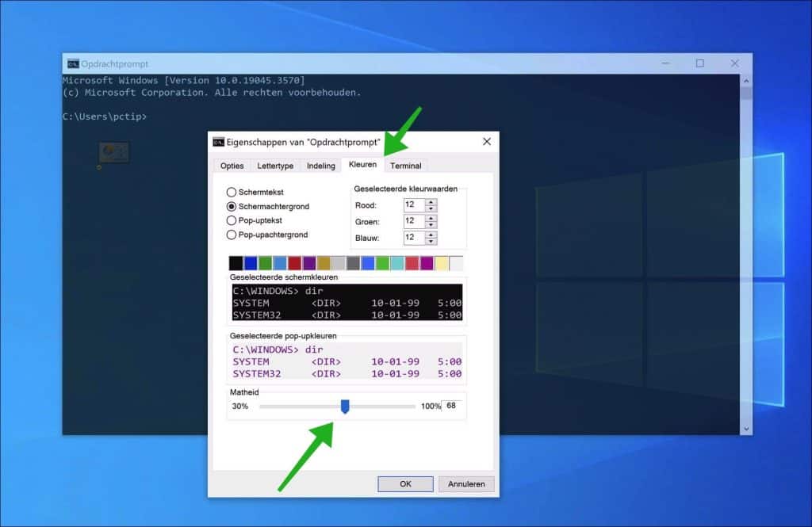Choose the dark navy blue swatch

click(251, 263)
